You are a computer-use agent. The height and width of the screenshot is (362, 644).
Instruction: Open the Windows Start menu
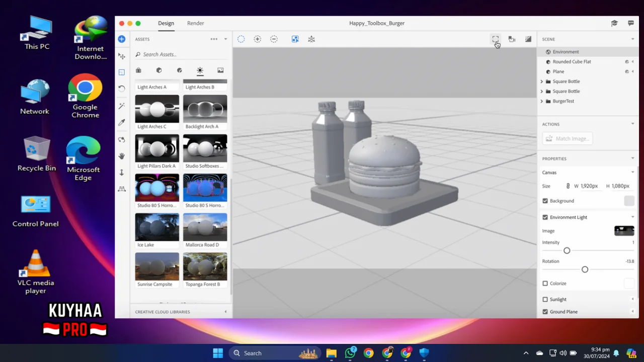click(x=218, y=353)
